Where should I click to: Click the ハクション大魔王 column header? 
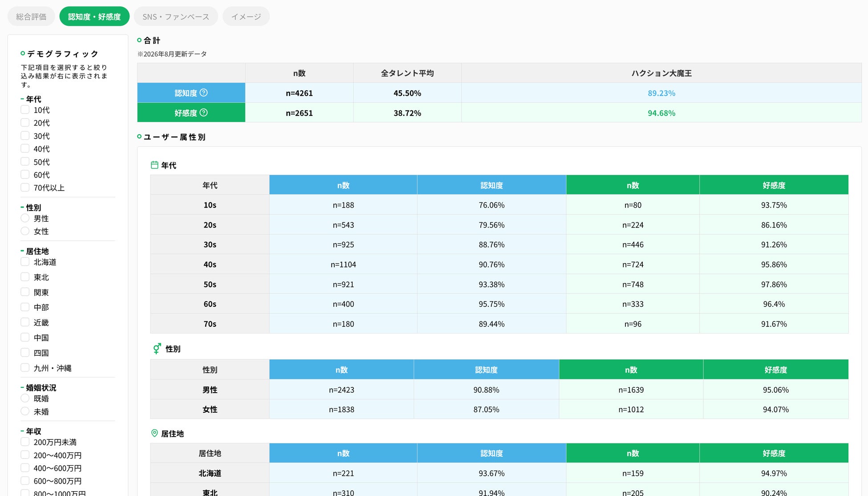coord(661,73)
